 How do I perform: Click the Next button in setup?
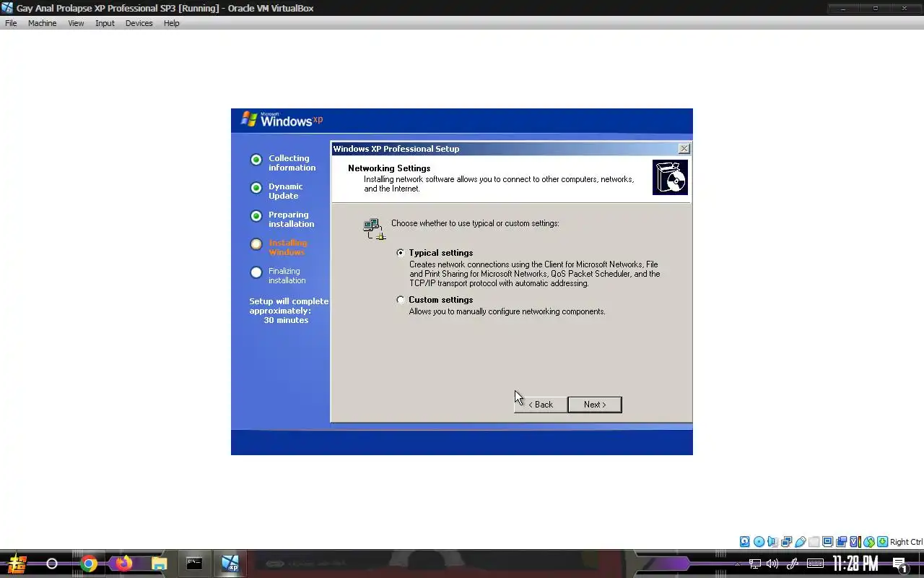595,405
